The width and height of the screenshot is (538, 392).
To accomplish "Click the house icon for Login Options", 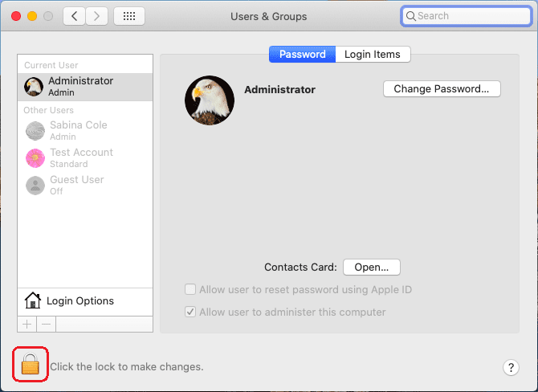I will [x=33, y=300].
